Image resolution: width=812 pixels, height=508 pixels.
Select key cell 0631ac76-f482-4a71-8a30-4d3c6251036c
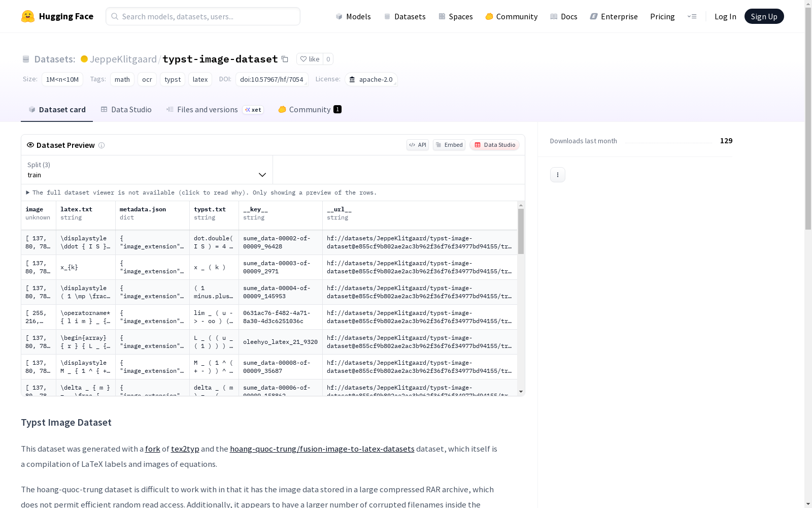click(x=281, y=317)
